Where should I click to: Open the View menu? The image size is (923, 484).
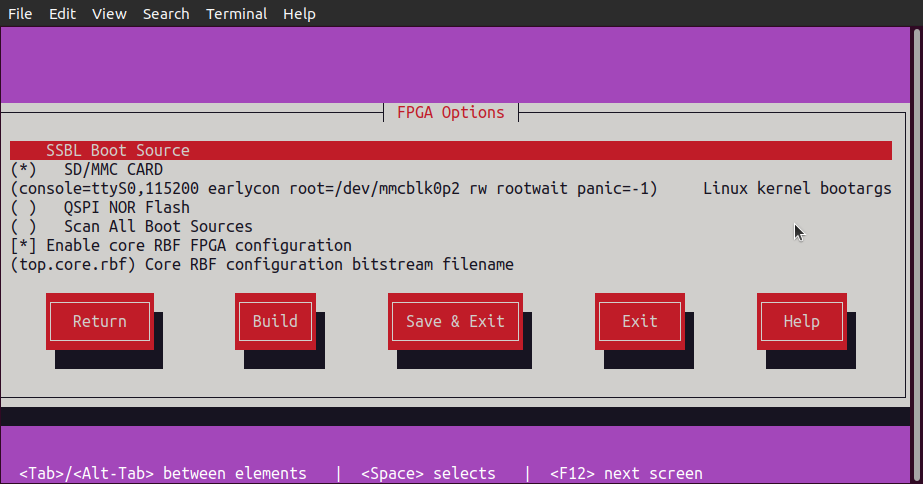point(109,14)
